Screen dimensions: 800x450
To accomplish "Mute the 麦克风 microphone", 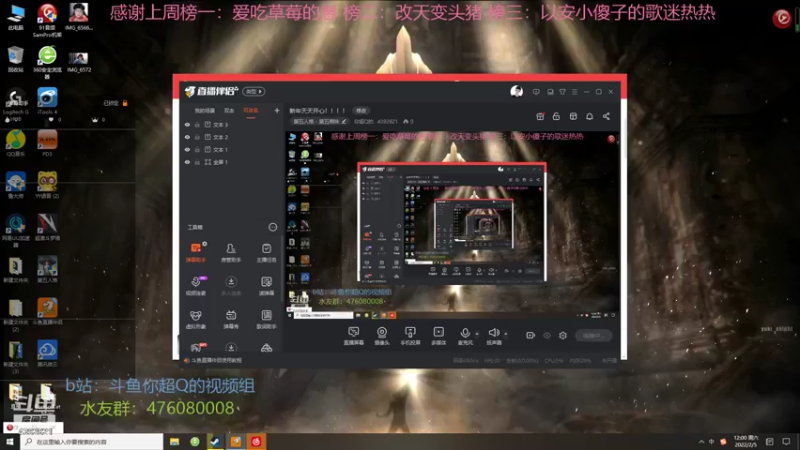I will pyautogui.click(x=465, y=336).
